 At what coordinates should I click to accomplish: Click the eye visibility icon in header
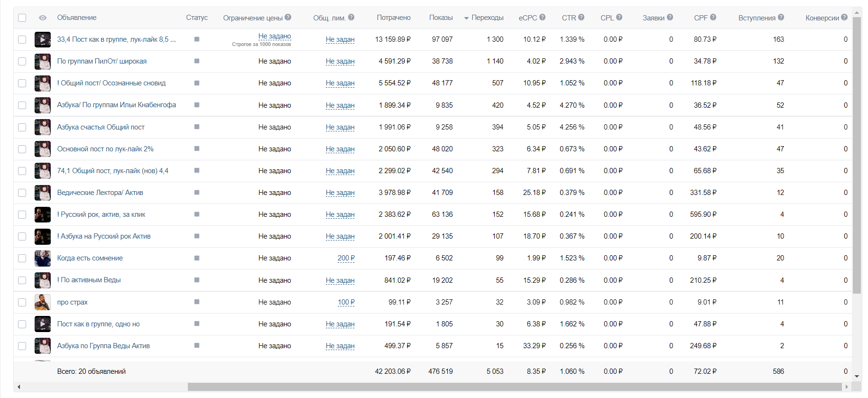pos(43,18)
